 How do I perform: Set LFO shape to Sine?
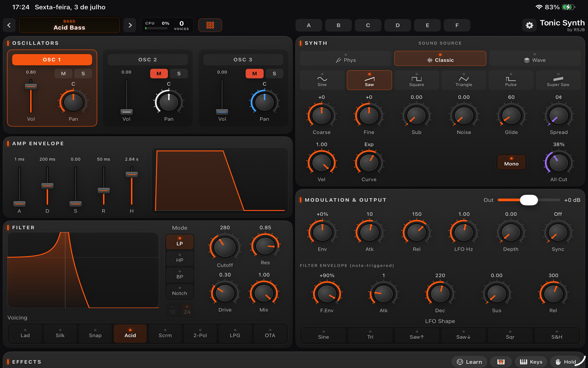click(323, 335)
